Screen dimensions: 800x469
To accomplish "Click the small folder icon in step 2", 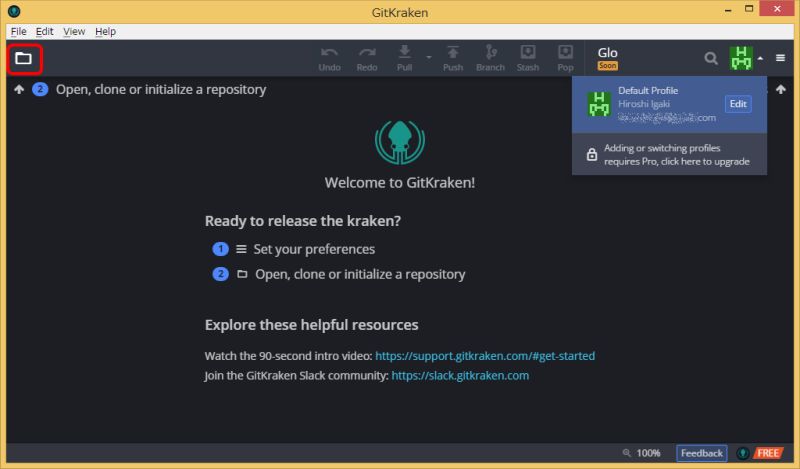I will 242,274.
